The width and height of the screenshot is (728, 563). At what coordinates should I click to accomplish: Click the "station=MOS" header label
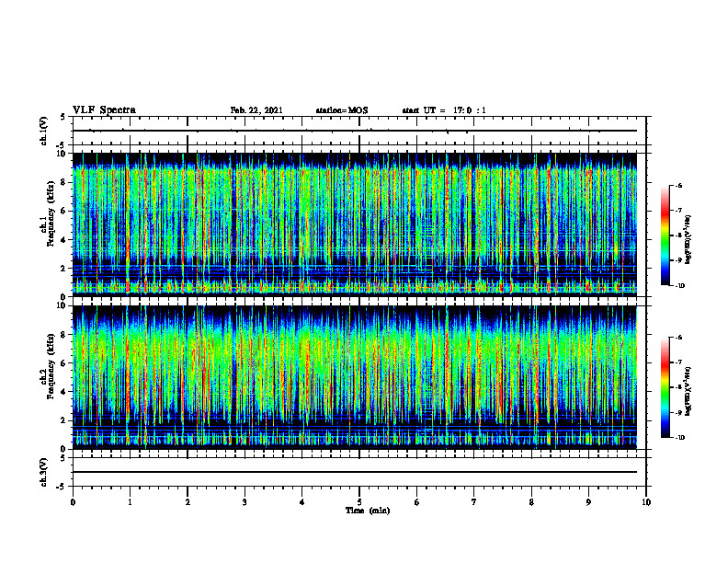point(342,110)
